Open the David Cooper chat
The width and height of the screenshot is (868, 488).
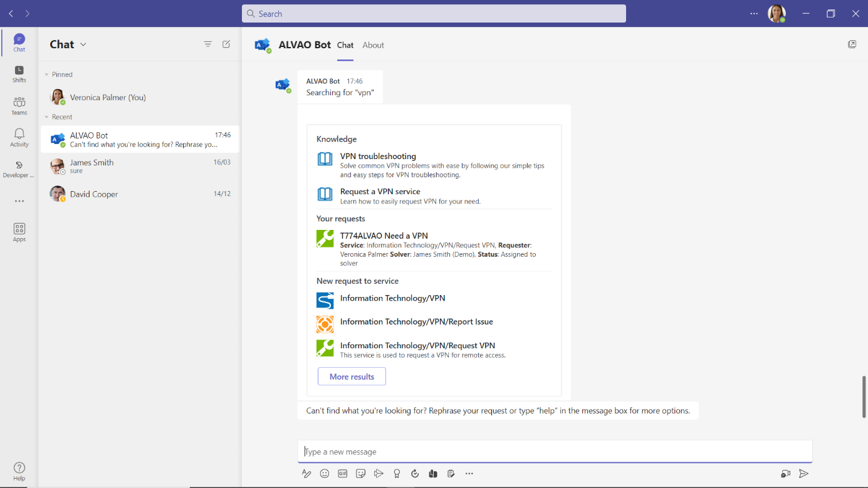coord(140,194)
